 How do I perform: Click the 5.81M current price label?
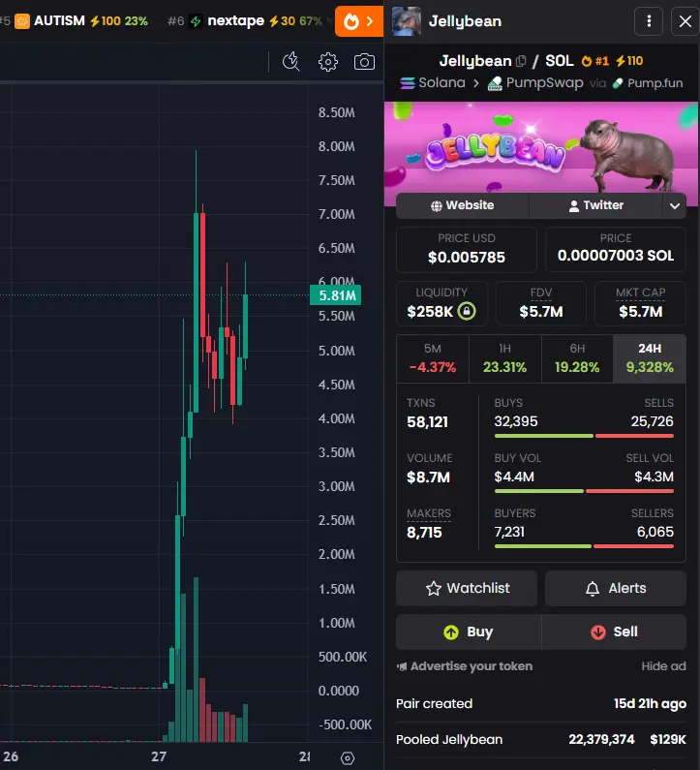point(336,295)
